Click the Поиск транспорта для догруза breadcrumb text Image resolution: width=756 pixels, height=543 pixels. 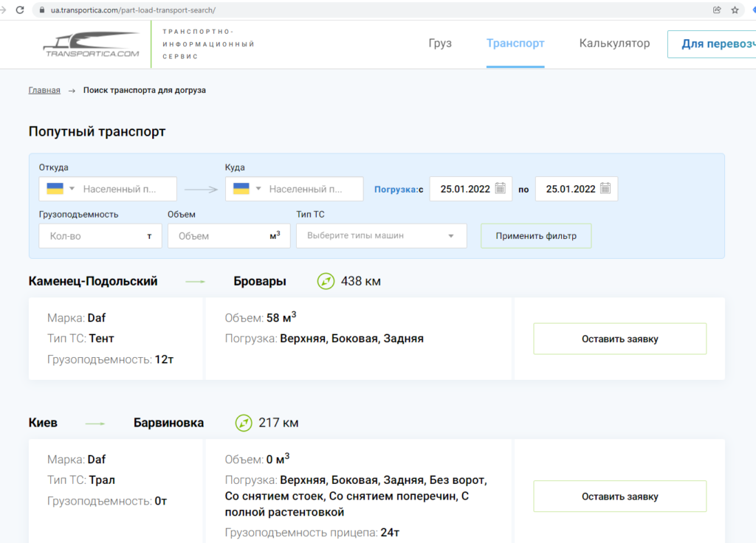pos(145,90)
